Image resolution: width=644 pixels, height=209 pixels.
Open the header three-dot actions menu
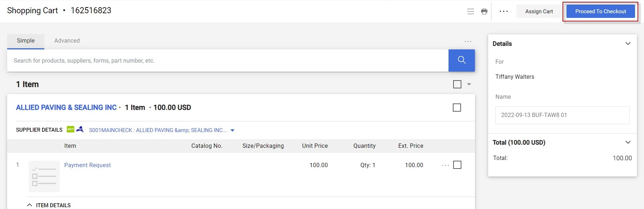(504, 11)
